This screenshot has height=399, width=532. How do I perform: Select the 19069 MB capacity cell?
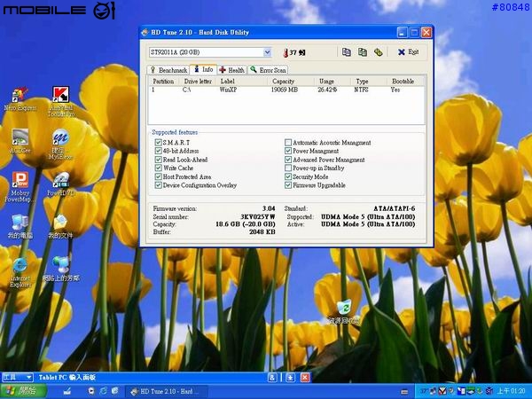tap(285, 90)
